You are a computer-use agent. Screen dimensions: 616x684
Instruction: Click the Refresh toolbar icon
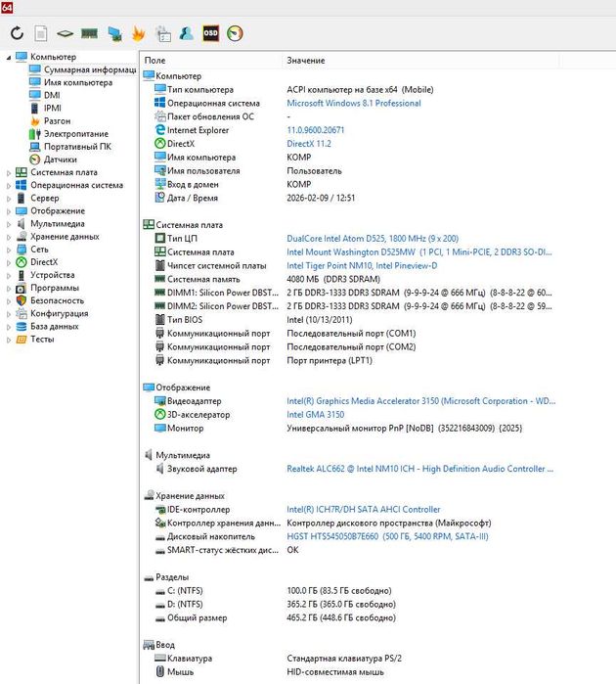17,33
